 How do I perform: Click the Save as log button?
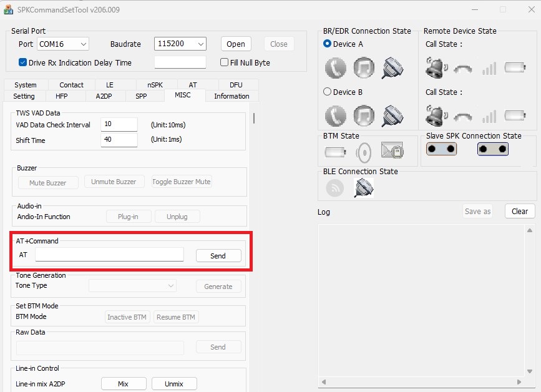477,211
